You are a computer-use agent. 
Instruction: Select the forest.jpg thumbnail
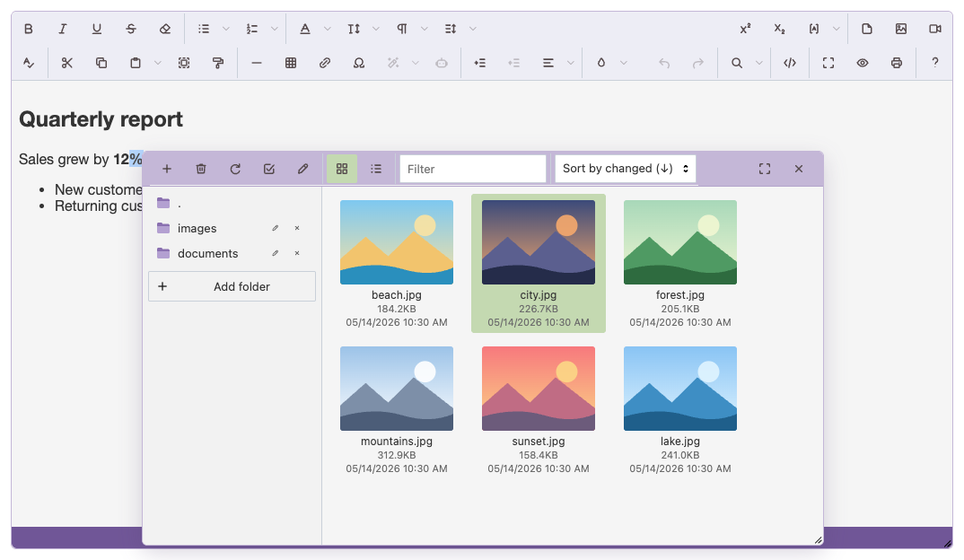click(680, 242)
